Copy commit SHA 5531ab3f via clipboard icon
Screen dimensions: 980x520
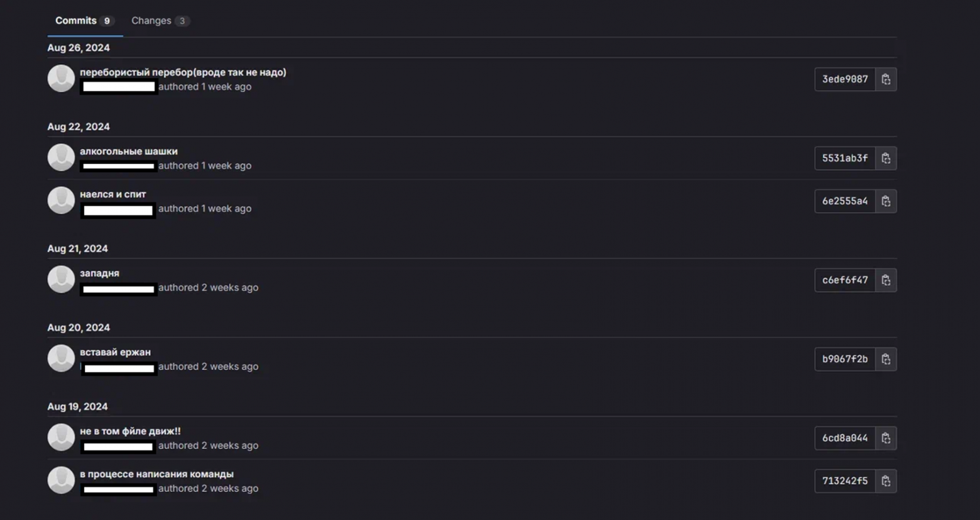(x=886, y=158)
